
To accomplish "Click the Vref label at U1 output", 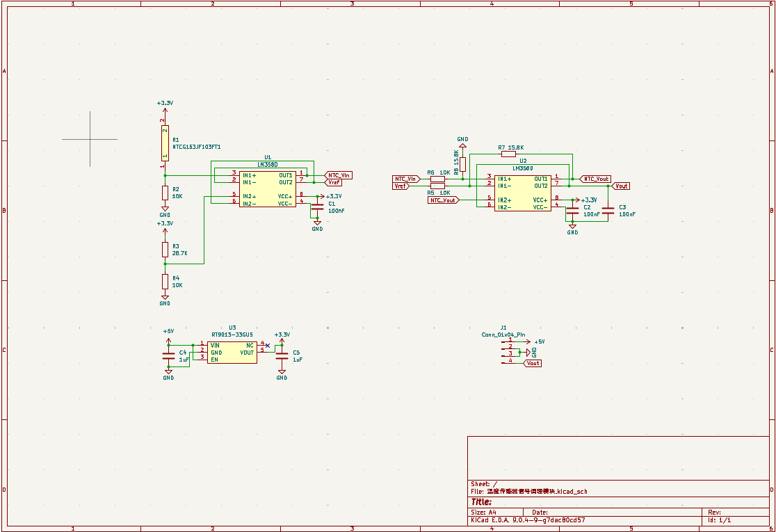I will (334, 182).
